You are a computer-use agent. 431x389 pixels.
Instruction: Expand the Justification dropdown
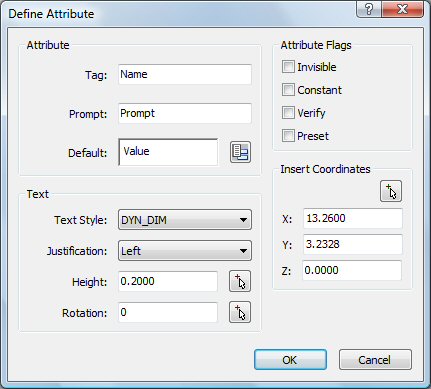(x=185, y=251)
